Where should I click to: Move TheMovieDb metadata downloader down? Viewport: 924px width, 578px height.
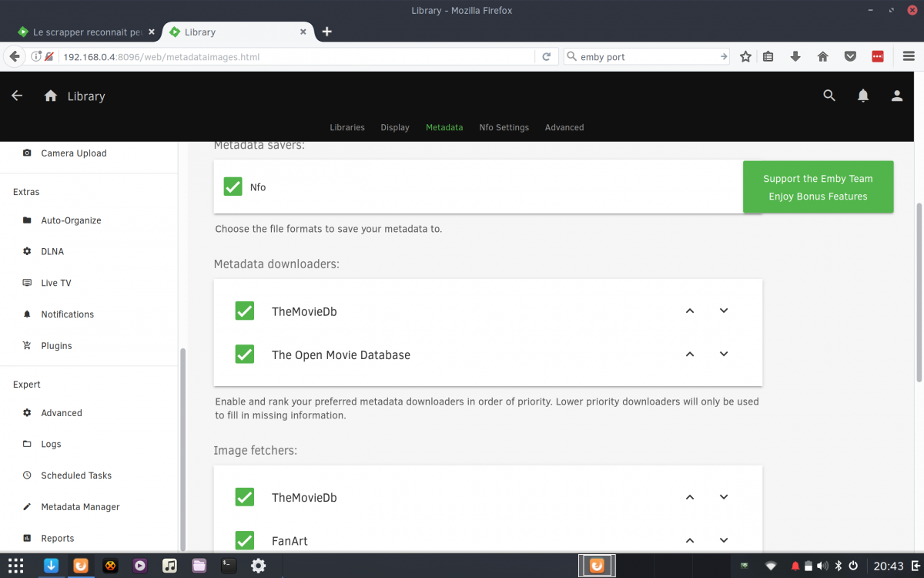[724, 311]
